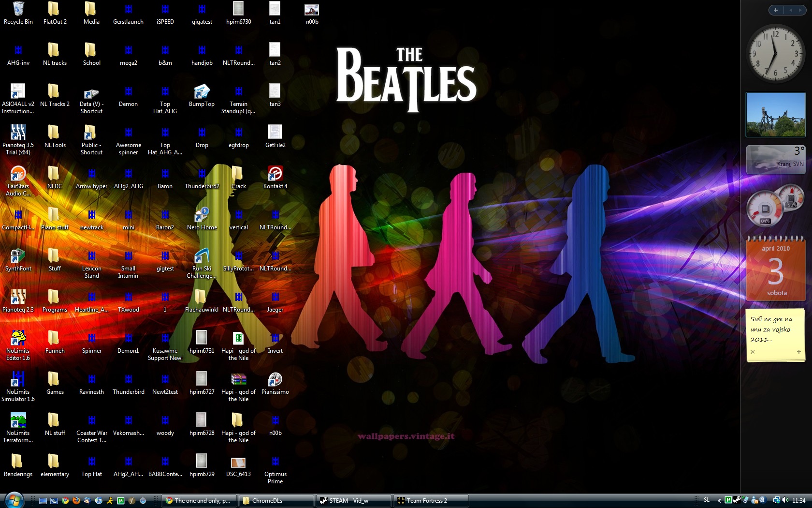
Task: Select the Run Ski Challenge shortcut
Action: (x=202, y=263)
